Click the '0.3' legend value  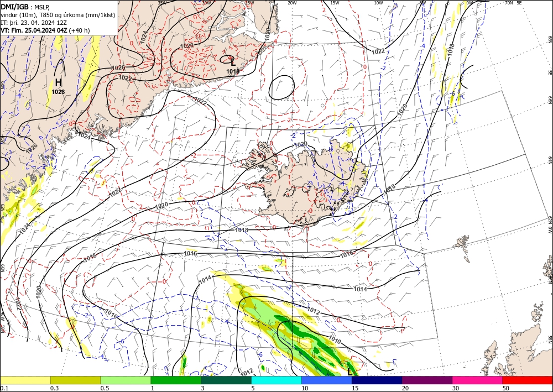click(54, 388)
